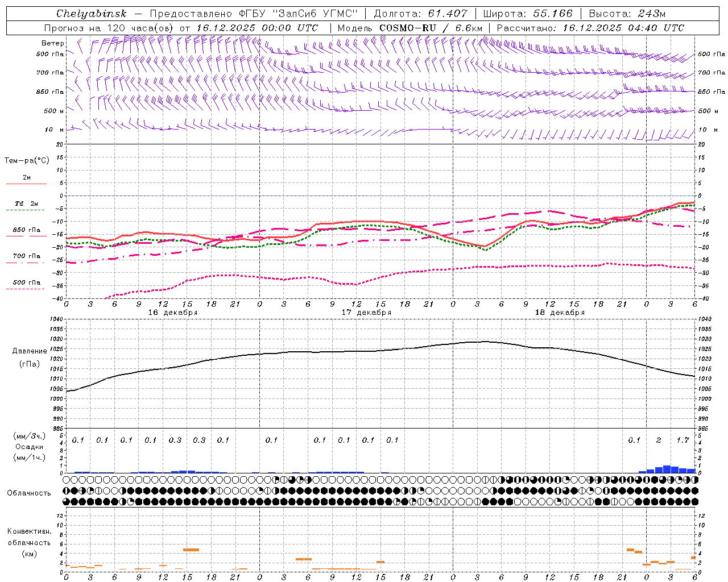Click the (мм/3ч.) units label
The height and width of the screenshot is (582, 728).
(x=29, y=436)
